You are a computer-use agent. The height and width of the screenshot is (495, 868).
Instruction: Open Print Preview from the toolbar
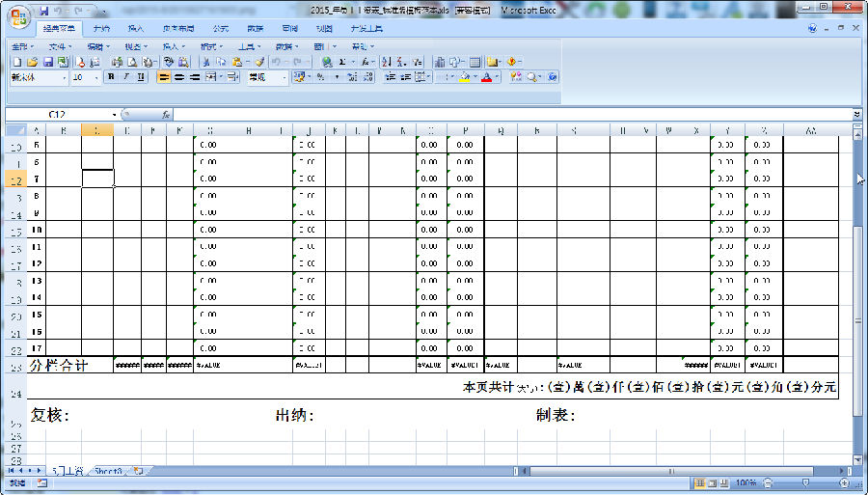tap(132, 62)
